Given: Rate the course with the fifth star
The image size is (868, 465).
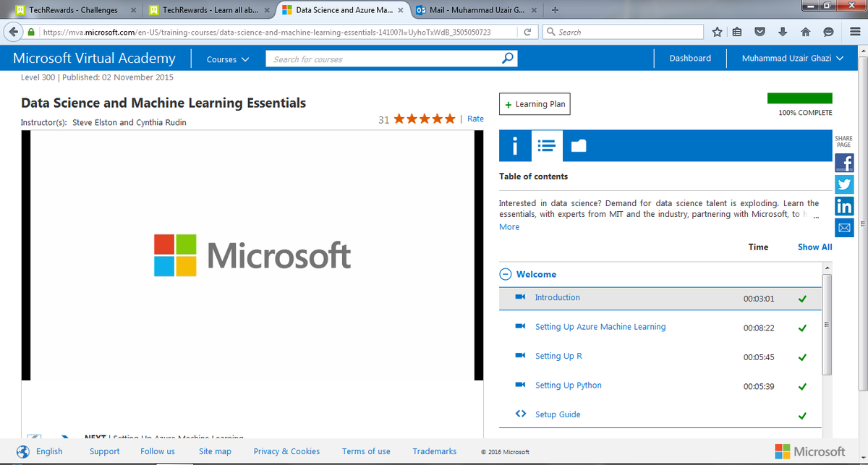Looking at the screenshot, I should point(449,119).
